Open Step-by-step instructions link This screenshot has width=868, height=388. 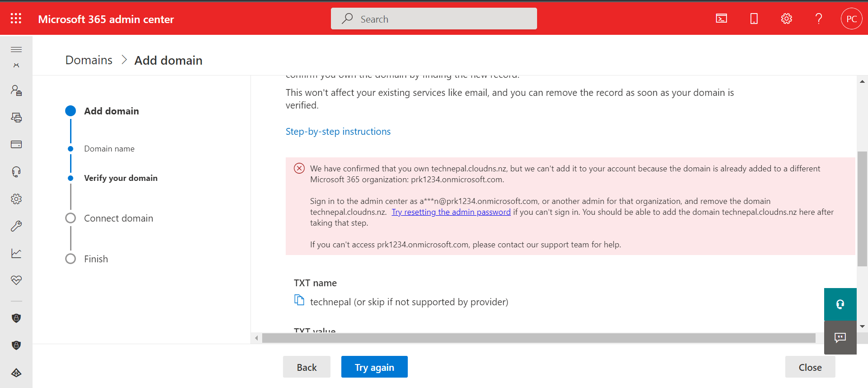[338, 132]
